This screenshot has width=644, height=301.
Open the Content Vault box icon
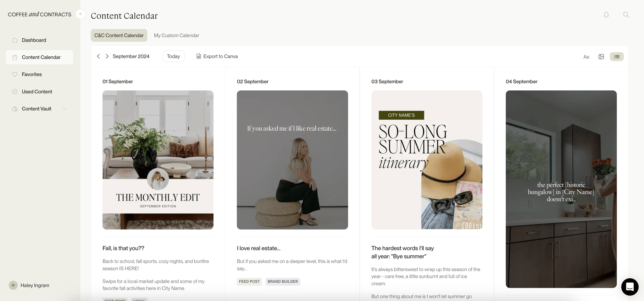pyautogui.click(x=14, y=109)
